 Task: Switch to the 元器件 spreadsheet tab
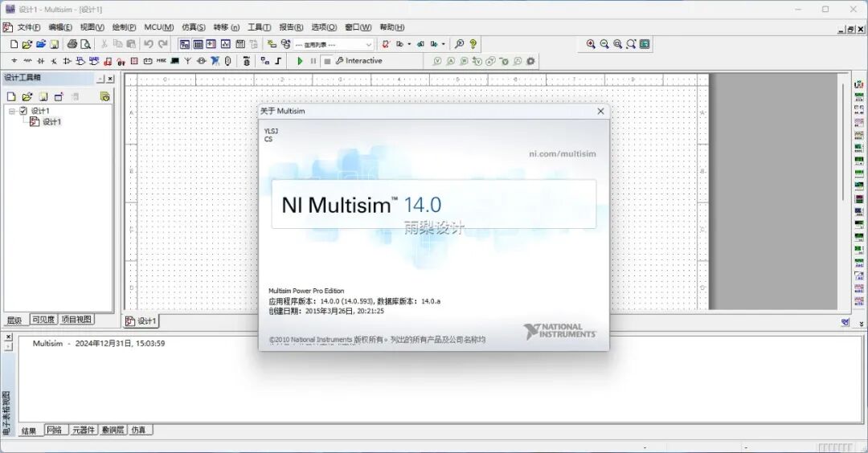[83, 430]
